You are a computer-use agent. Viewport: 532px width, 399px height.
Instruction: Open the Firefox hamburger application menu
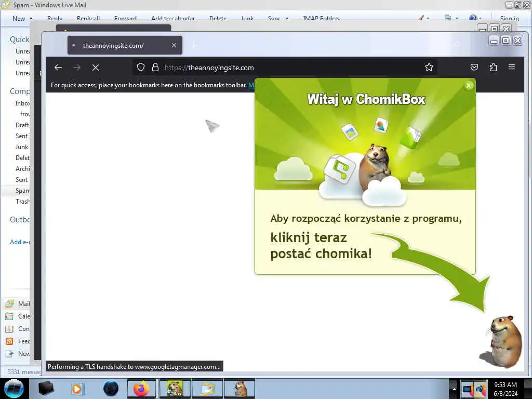pos(512,67)
